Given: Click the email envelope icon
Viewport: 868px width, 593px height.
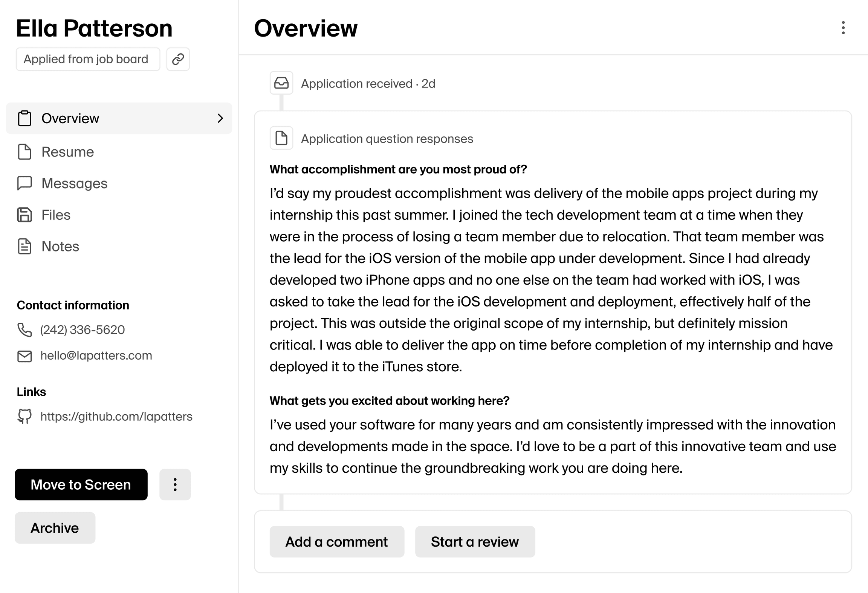Looking at the screenshot, I should click(24, 356).
